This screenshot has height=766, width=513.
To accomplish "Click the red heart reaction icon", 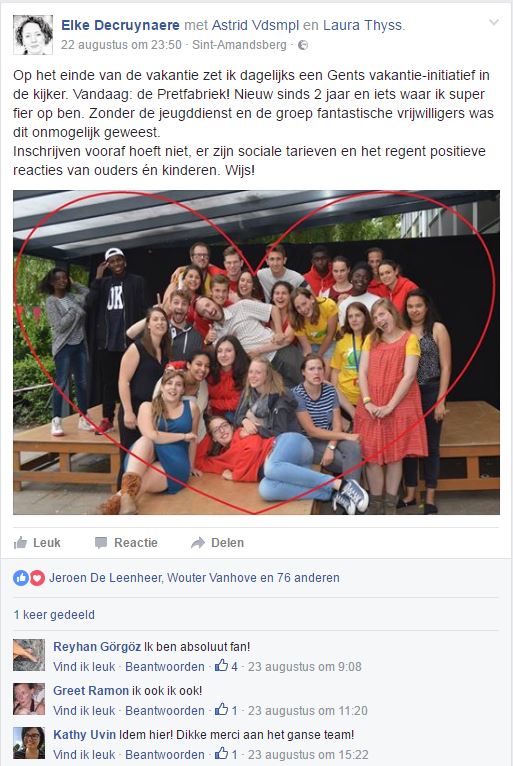I will coord(37,578).
